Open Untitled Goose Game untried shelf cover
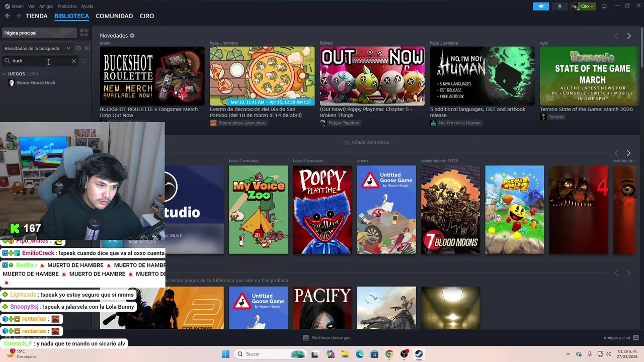The height and width of the screenshot is (362, 644). click(x=258, y=308)
